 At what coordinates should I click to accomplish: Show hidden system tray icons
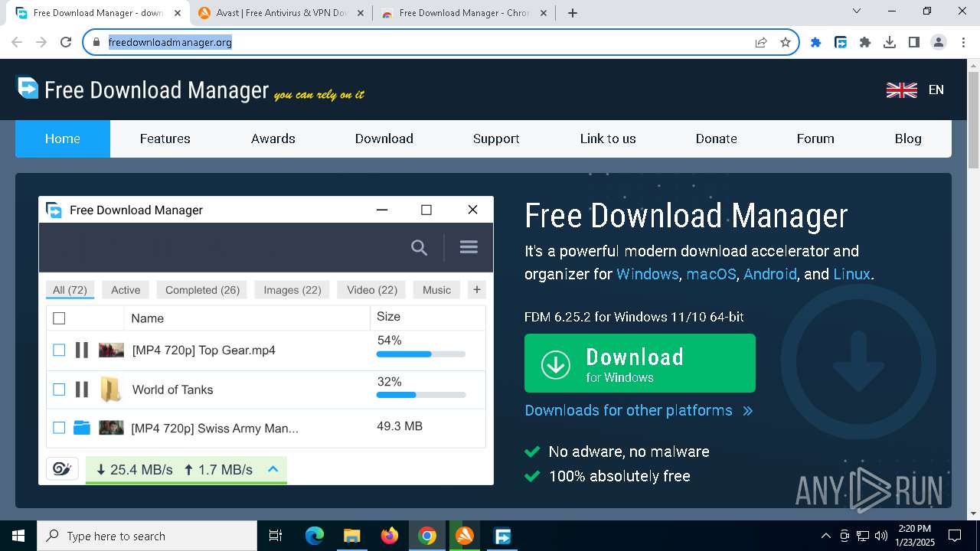(825, 536)
